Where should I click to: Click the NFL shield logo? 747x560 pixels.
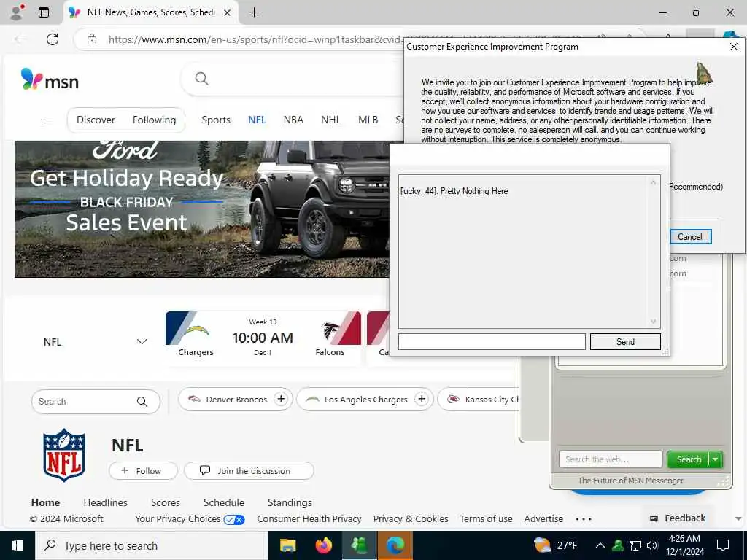point(64,455)
